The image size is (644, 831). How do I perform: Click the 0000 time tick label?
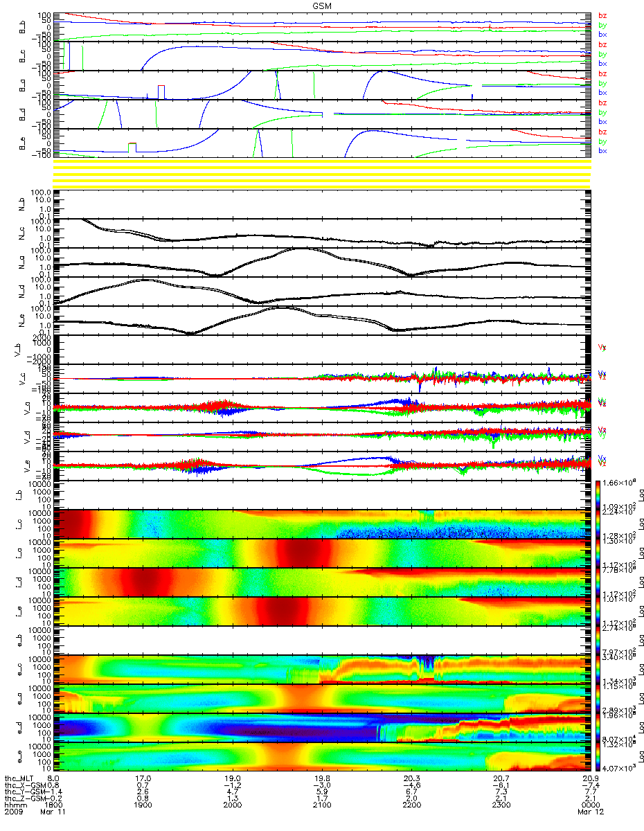tap(590, 805)
